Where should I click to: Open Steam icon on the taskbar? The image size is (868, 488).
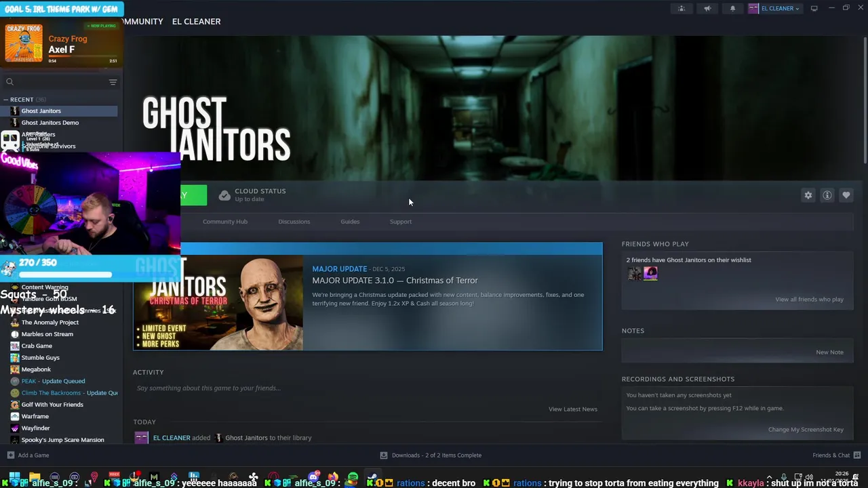click(x=373, y=479)
